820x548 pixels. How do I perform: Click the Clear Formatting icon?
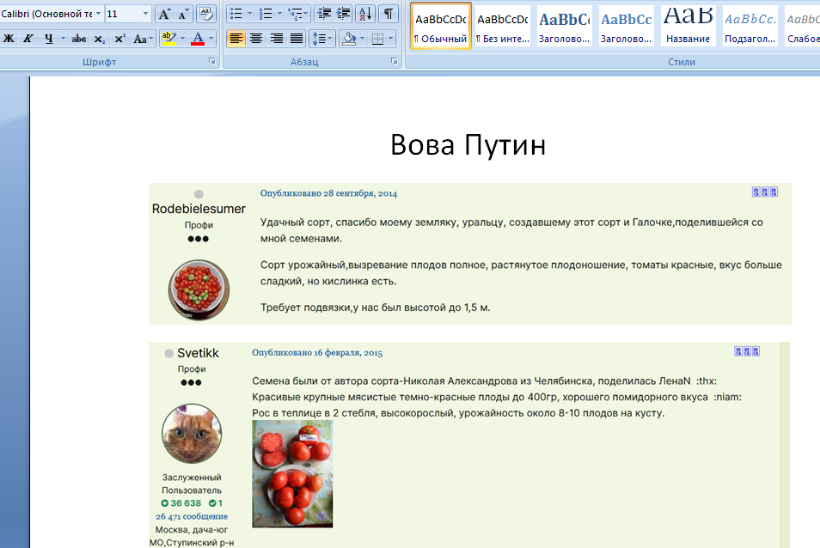coord(207,14)
